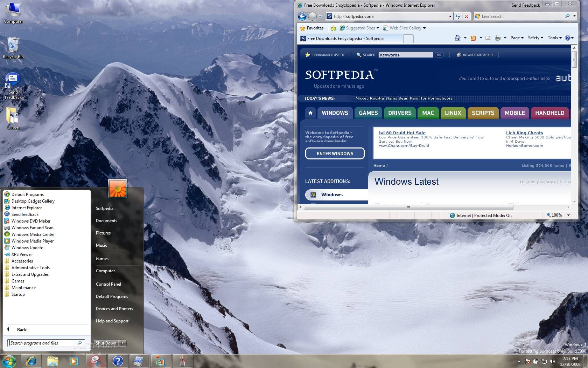Open the lvl 80 Druid Hot Sale link
Screen dimensions: 588x368
point(402,132)
